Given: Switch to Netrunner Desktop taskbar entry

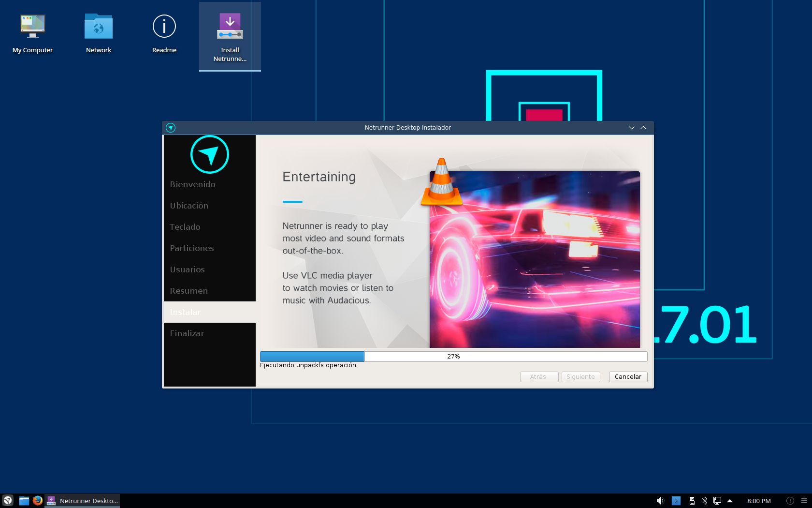Looking at the screenshot, I should [82, 501].
